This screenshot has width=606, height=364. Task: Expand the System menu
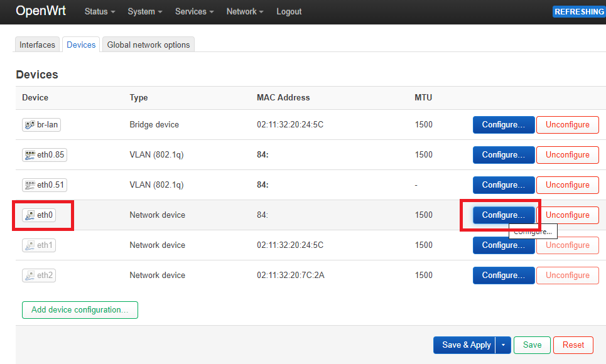[145, 11]
